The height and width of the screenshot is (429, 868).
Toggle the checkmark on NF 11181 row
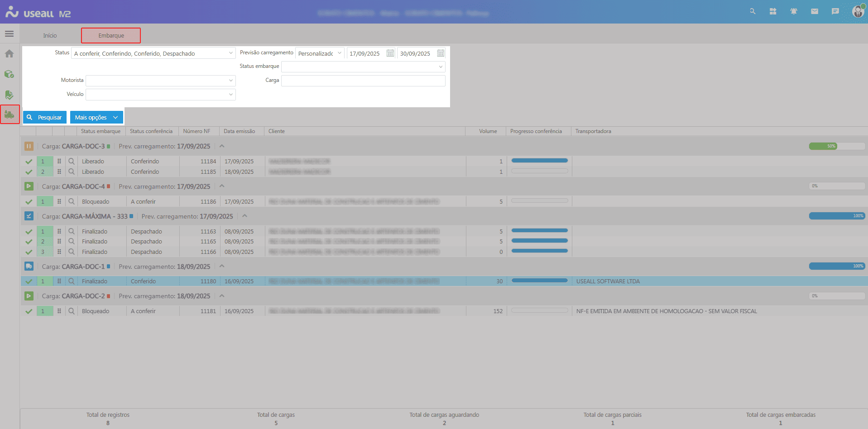click(29, 311)
